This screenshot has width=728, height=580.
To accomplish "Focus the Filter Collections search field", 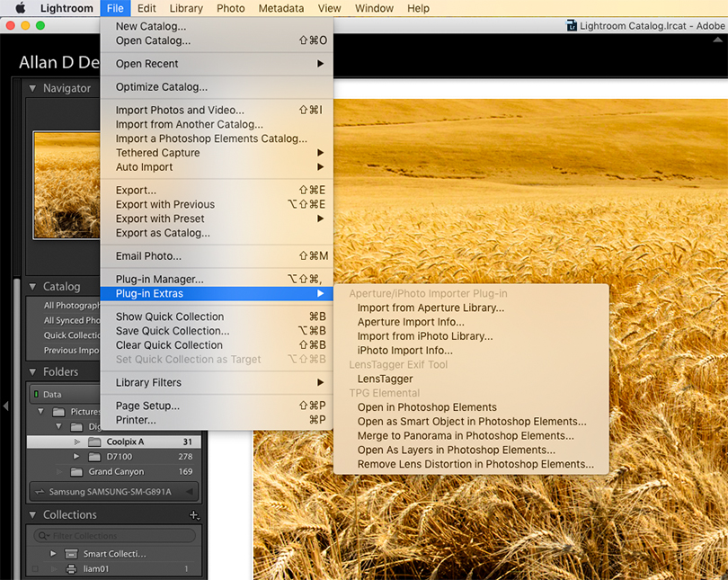I will [x=114, y=536].
